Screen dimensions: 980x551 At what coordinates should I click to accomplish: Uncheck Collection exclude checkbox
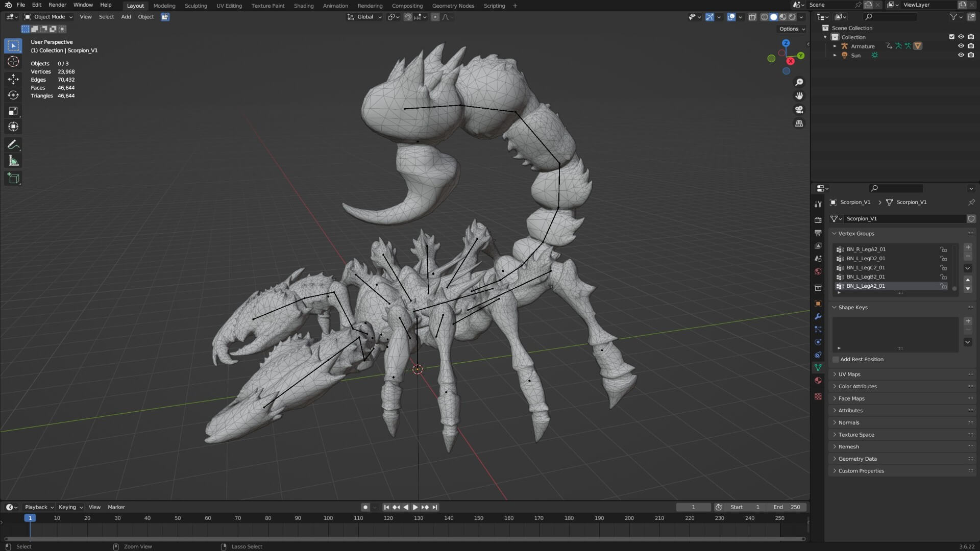point(951,37)
